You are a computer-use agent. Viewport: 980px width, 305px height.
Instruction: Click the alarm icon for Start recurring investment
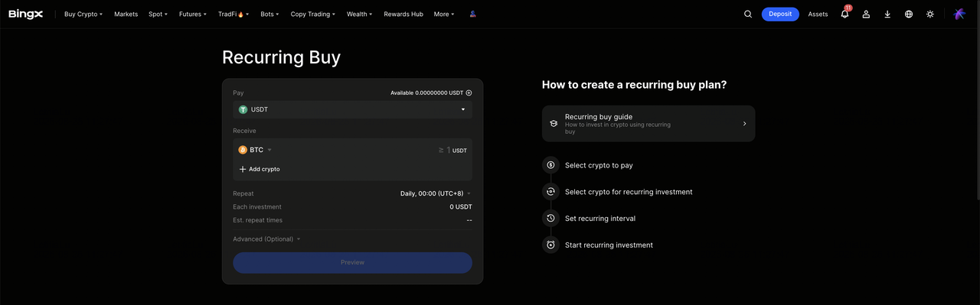pyautogui.click(x=550, y=245)
